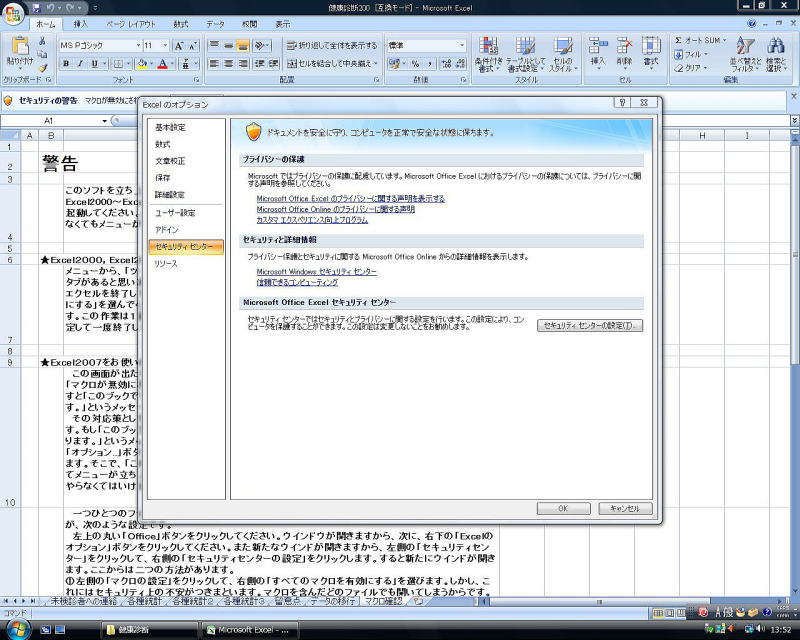Click the decrease decimal icon
The image size is (800, 640).
pyautogui.click(x=460, y=64)
